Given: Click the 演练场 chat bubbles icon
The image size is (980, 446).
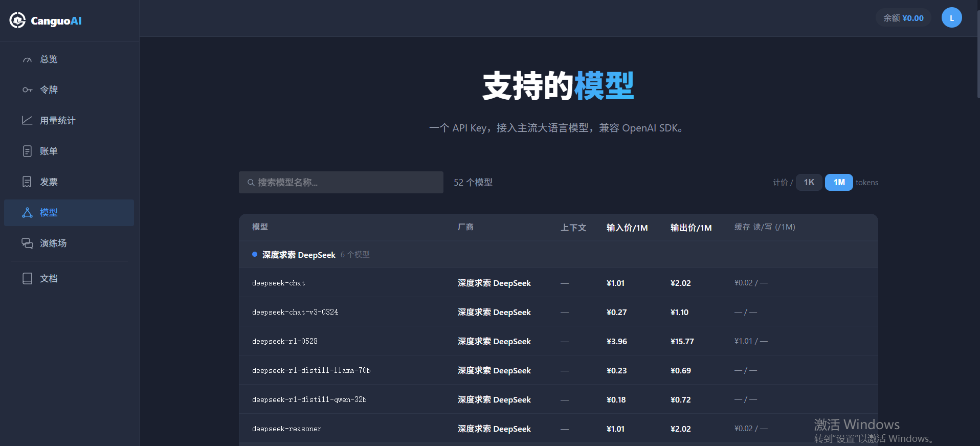Looking at the screenshot, I should coord(27,243).
